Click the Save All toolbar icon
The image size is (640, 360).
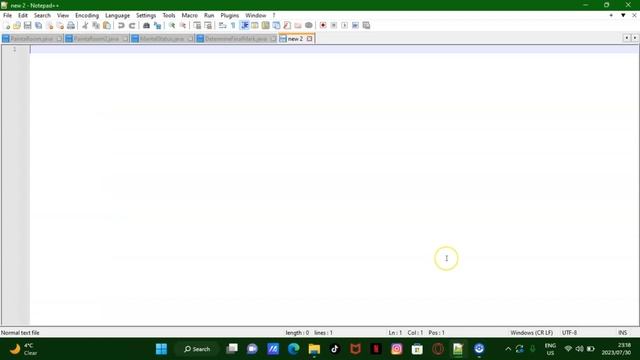tap(38, 25)
